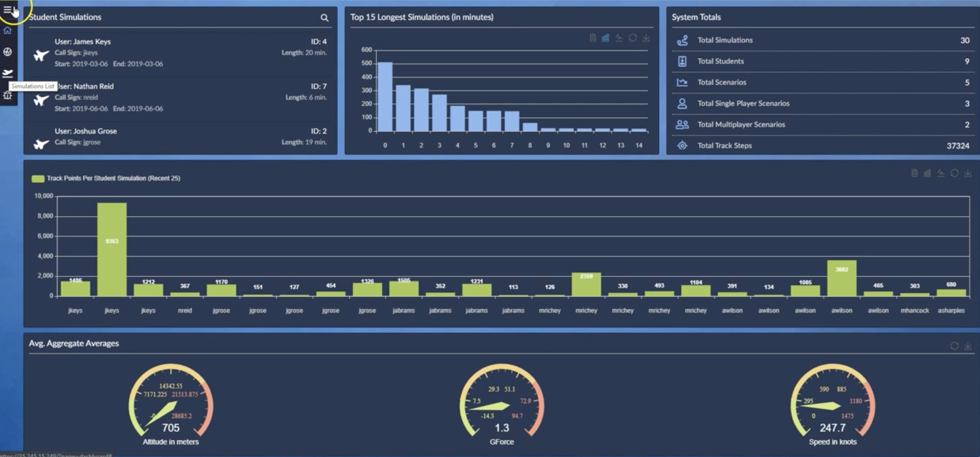Open the globe map icon in sidebar
Viewport: 980px width, 457px height.
[7, 52]
